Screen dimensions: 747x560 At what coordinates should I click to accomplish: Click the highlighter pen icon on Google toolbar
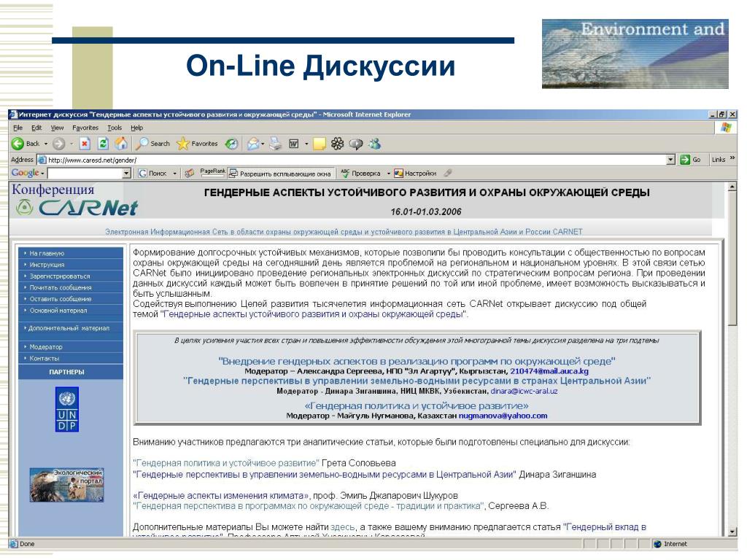(447, 173)
